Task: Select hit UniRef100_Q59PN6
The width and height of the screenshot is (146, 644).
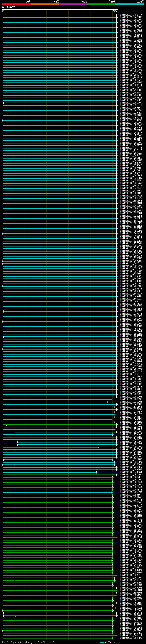Action: pos(131,95)
